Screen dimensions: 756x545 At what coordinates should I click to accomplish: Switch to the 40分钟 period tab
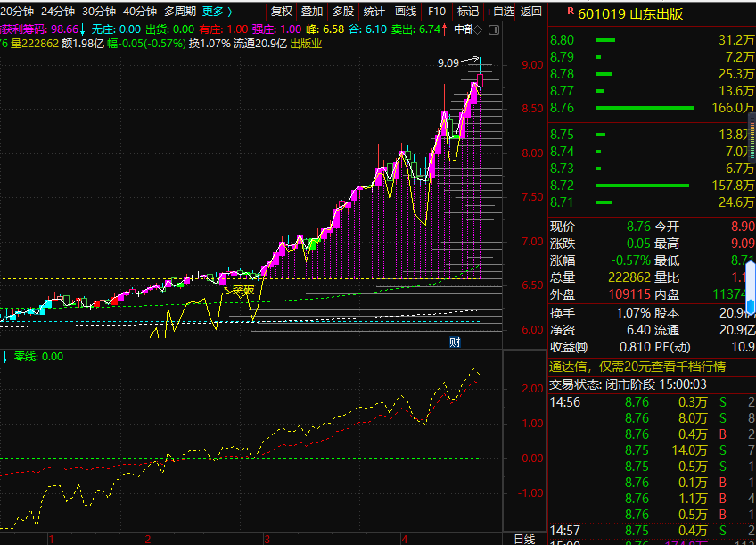coord(139,12)
